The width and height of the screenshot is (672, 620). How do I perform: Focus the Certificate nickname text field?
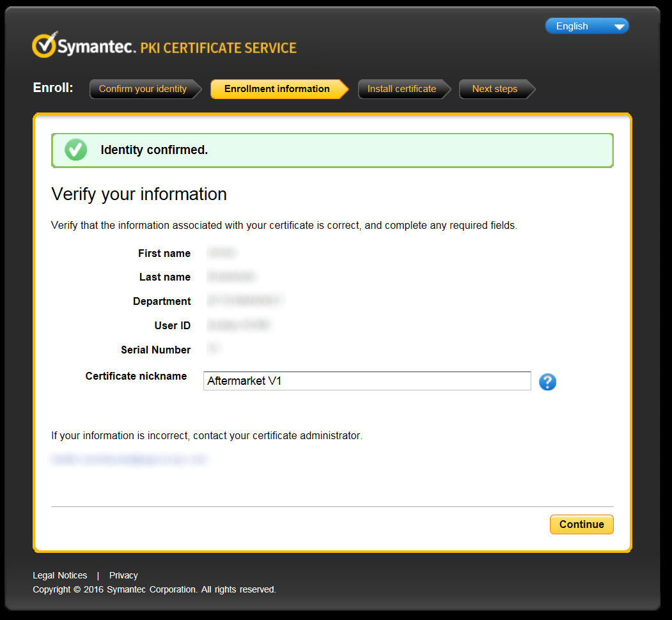366,381
